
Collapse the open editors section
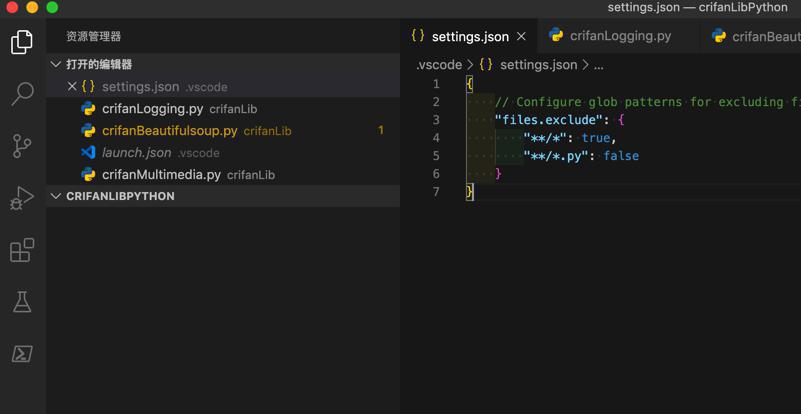[56, 64]
